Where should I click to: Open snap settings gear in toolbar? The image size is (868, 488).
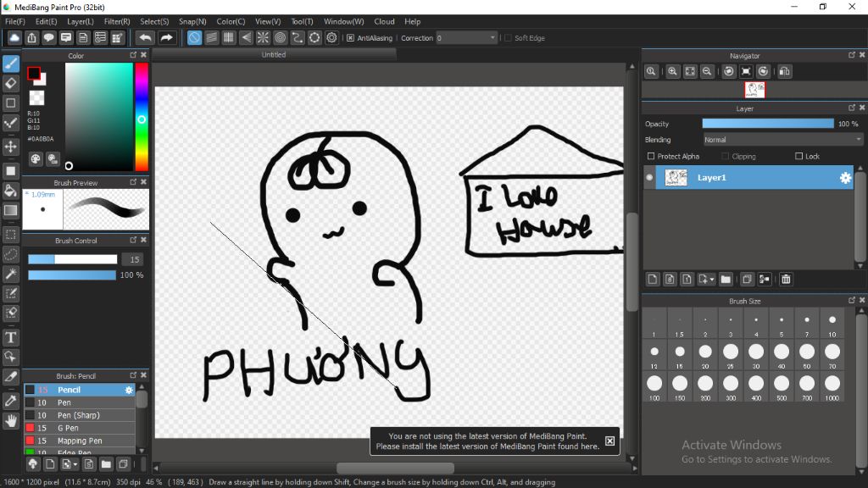[x=331, y=37]
